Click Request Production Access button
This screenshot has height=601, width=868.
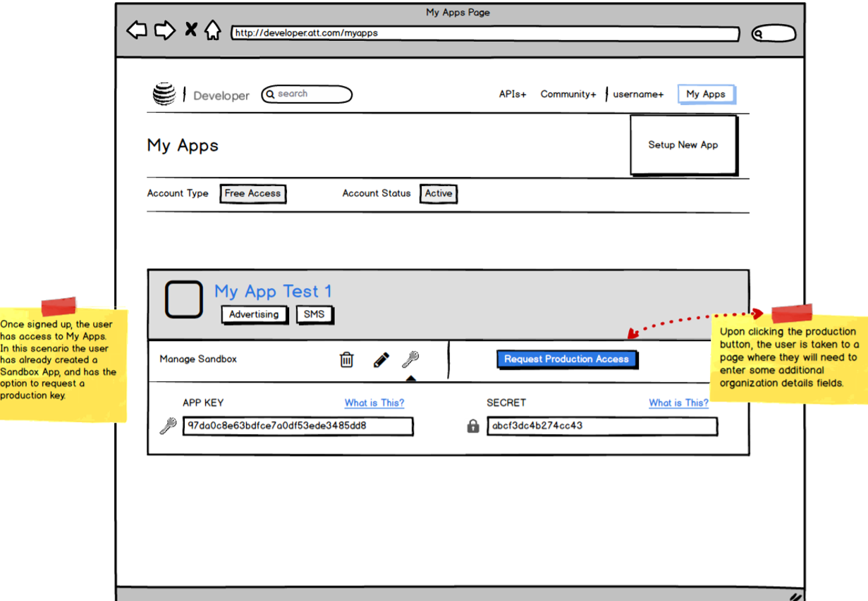click(566, 359)
